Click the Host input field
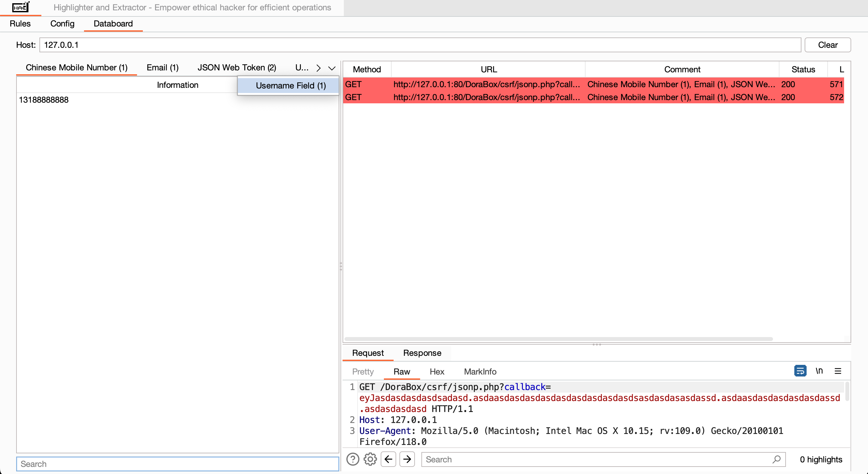 pyautogui.click(x=420, y=45)
